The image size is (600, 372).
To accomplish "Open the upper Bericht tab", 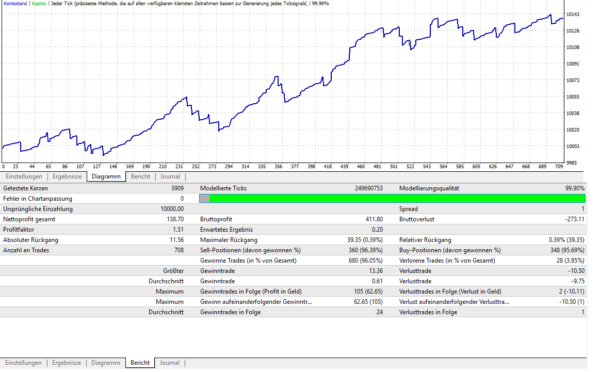I will point(140,176).
